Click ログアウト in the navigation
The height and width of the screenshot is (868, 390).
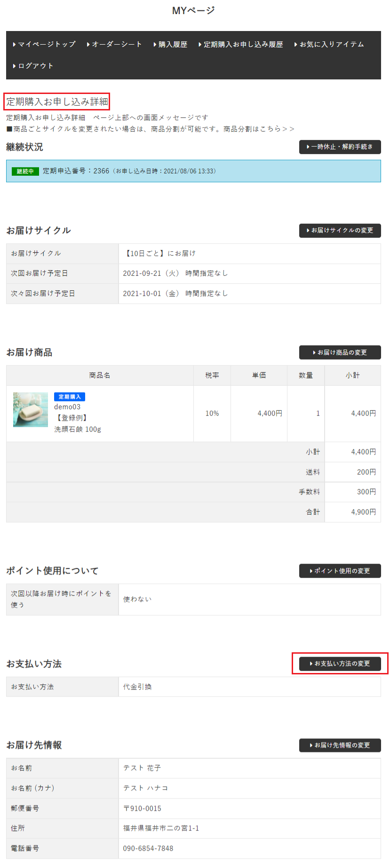pyautogui.click(x=33, y=66)
